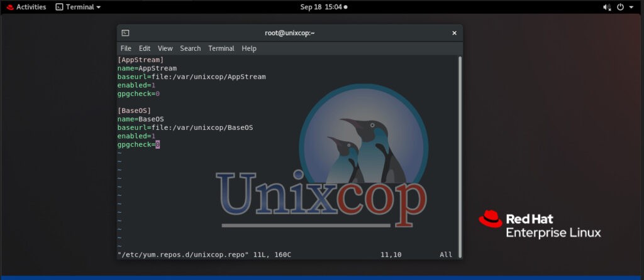Click the terminal icon in top bar
The width and height of the screenshot is (644, 280).
coord(60,7)
